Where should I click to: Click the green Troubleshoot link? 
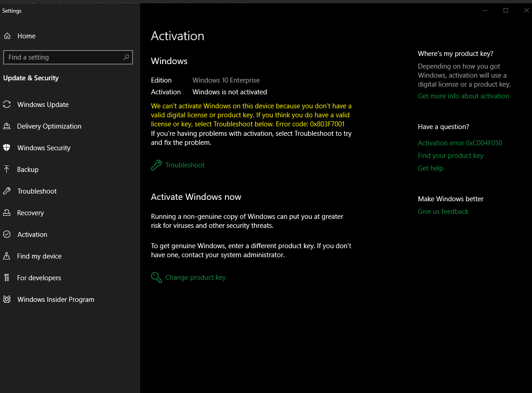185,165
